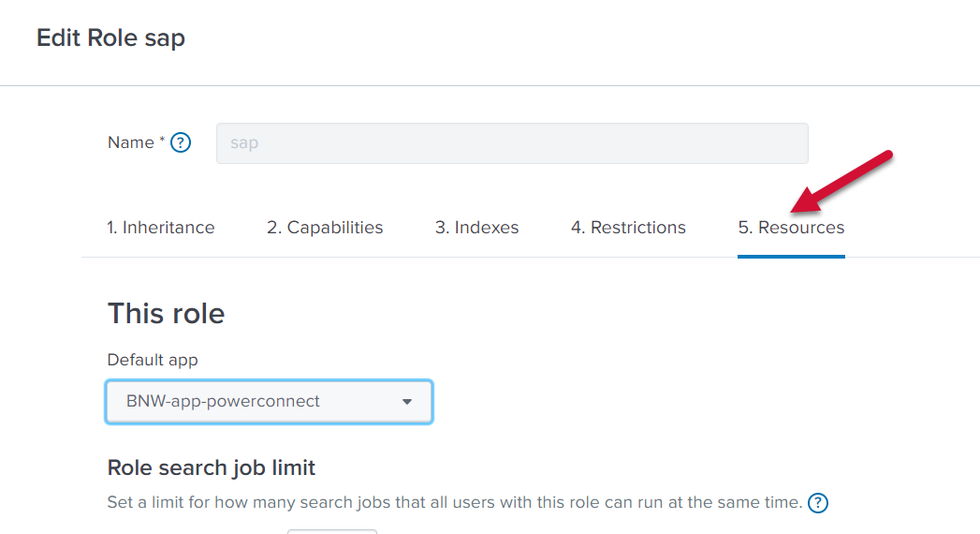Click the Role search job limit heading
980x534 pixels.
pos(212,467)
